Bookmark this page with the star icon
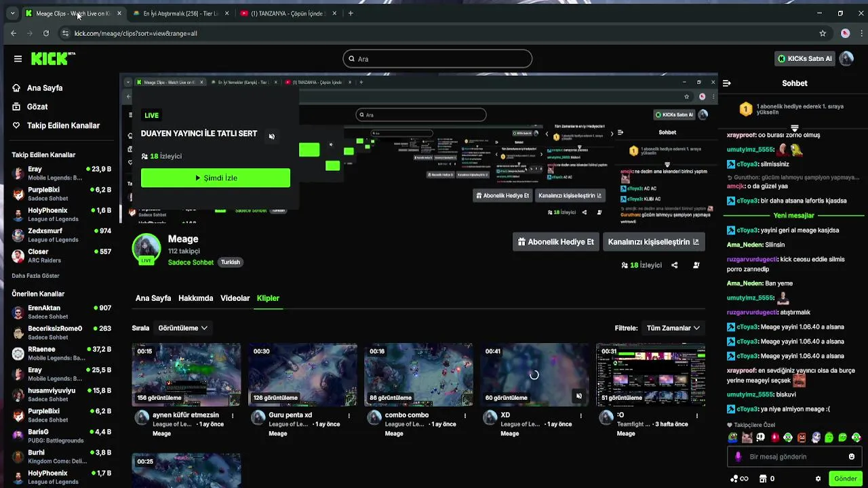868x488 pixels. click(x=823, y=33)
